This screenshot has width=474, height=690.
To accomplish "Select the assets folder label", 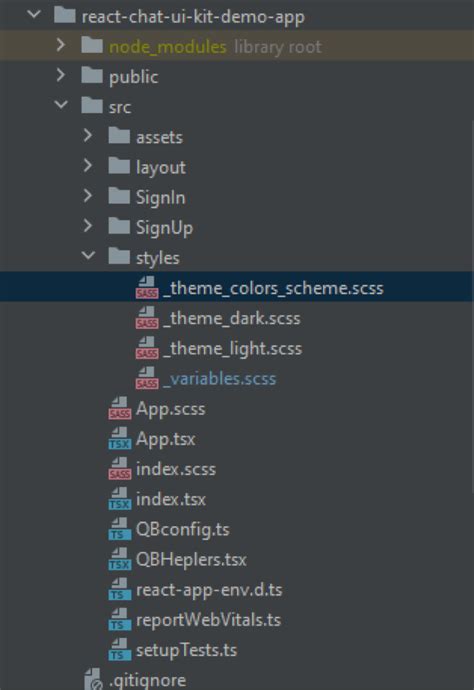I will click(159, 137).
